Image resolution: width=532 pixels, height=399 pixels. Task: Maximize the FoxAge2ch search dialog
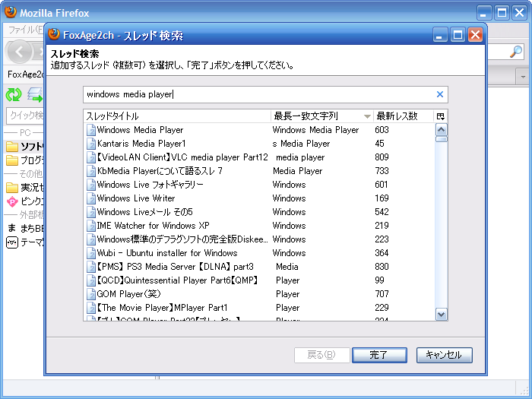coord(458,35)
